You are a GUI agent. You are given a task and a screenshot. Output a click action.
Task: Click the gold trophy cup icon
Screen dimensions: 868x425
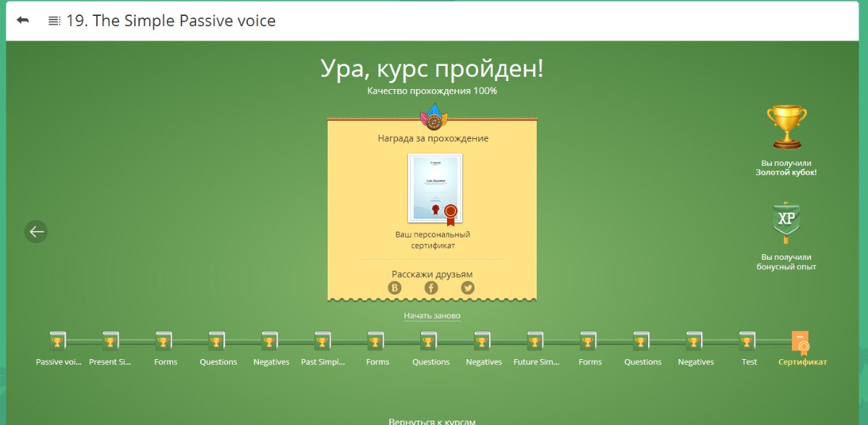[786, 127]
